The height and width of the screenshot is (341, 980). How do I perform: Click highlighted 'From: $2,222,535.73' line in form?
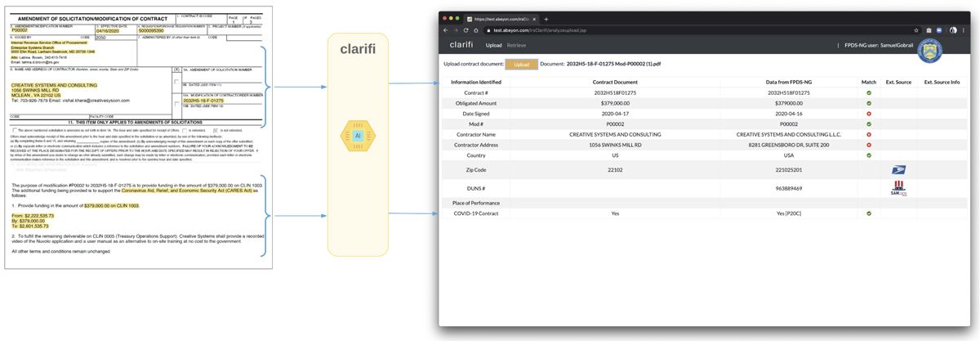[x=33, y=216]
